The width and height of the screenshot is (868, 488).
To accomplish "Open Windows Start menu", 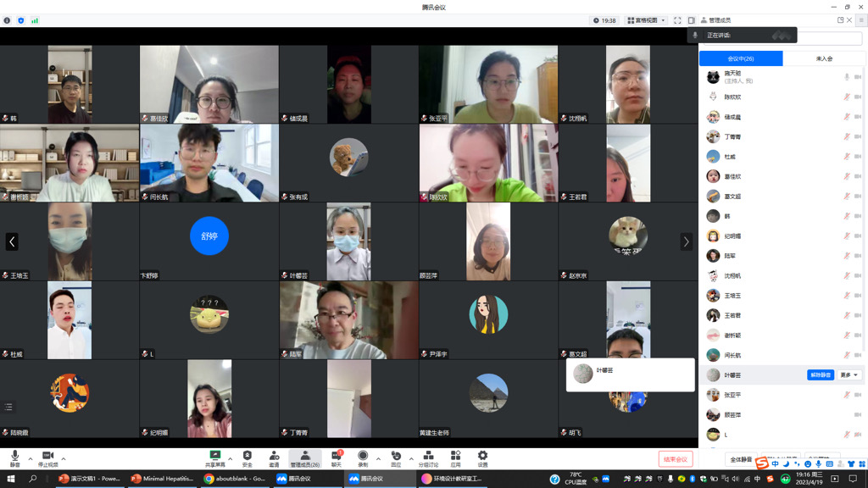I will [10, 479].
